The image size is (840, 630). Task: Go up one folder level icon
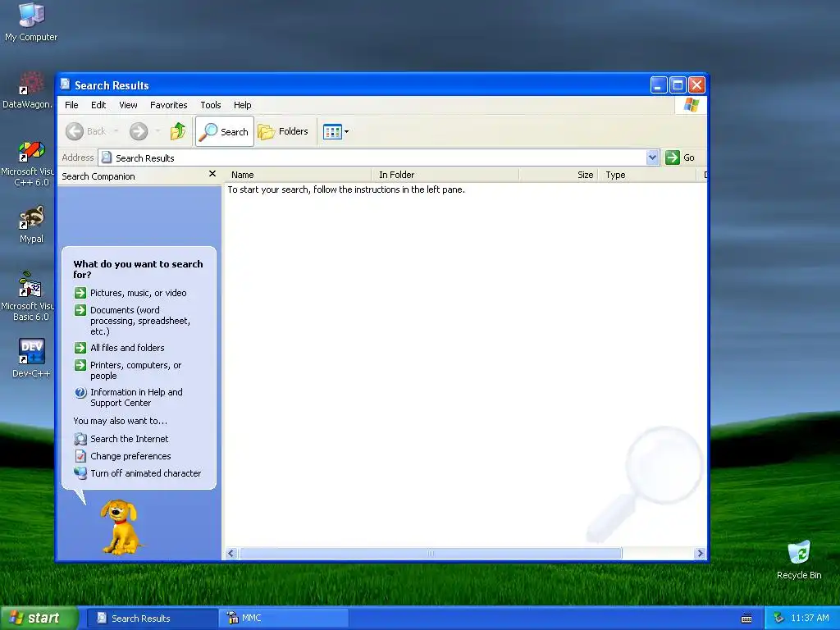pyautogui.click(x=178, y=131)
